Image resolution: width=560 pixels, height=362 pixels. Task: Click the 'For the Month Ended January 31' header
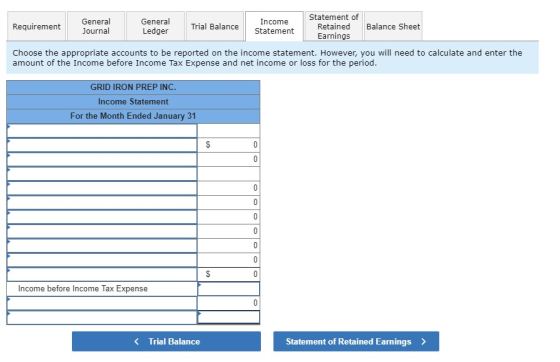point(133,116)
